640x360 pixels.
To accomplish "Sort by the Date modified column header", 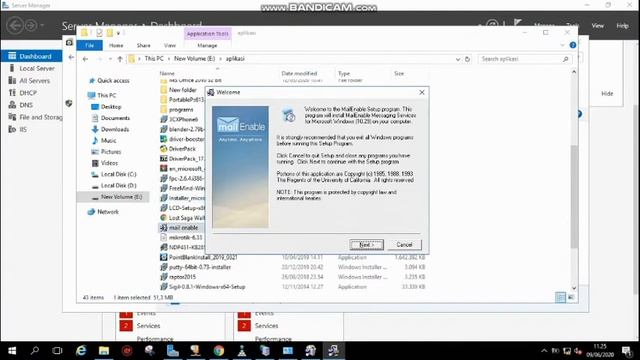I will [x=299, y=73].
